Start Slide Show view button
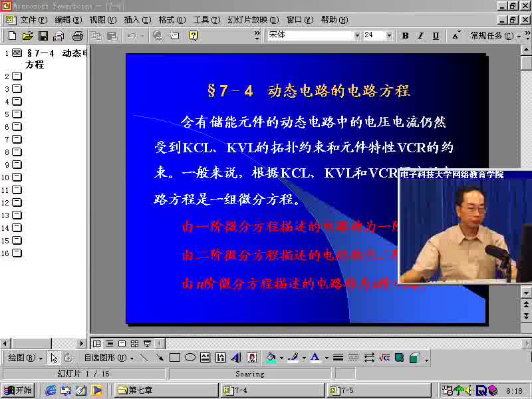Image resolution: width=532 pixels, height=399 pixels. pyautogui.click(x=147, y=343)
